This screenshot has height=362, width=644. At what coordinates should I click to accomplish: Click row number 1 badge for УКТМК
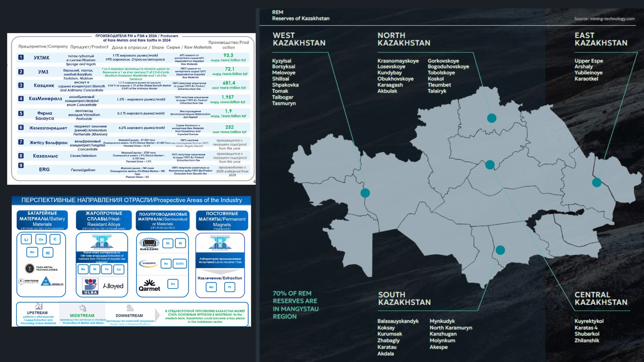(x=21, y=57)
